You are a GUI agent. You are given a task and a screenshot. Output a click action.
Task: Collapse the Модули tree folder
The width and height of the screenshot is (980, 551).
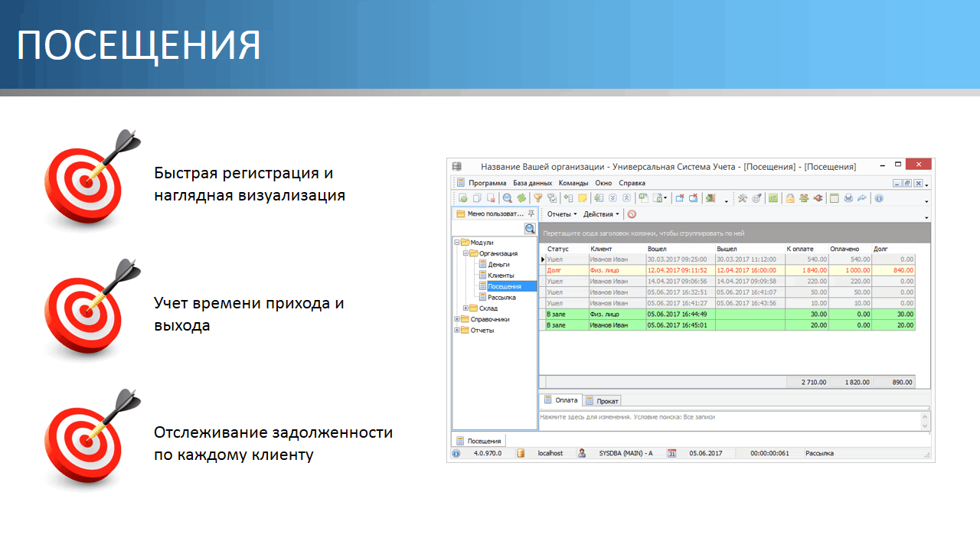(x=457, y=243)
